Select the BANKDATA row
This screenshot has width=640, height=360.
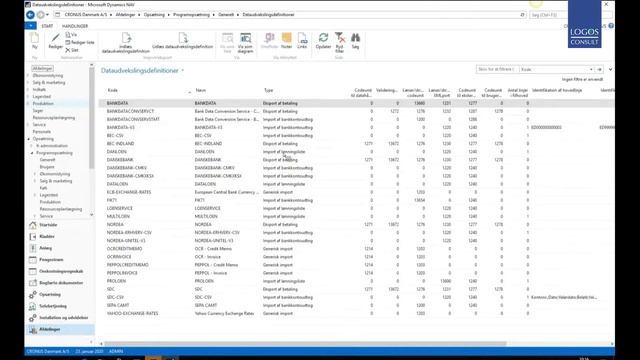point(356,103)
